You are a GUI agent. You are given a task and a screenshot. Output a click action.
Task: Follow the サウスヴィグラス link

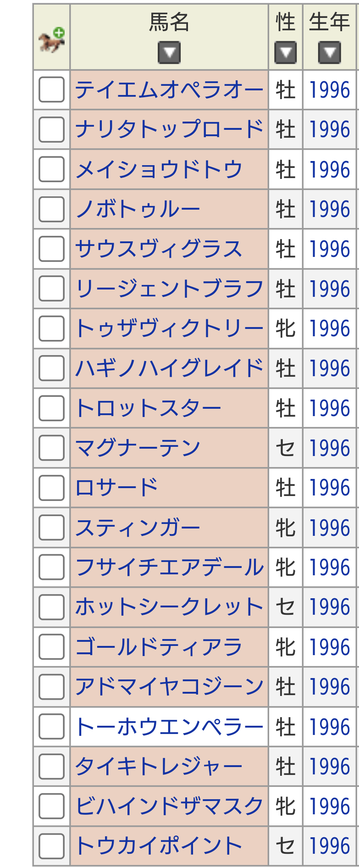159,249
